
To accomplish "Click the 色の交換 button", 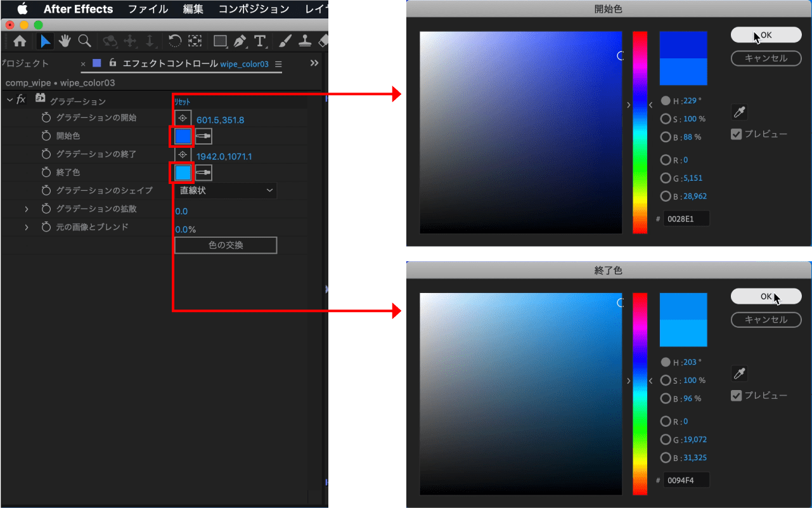I will coord(226,245).
